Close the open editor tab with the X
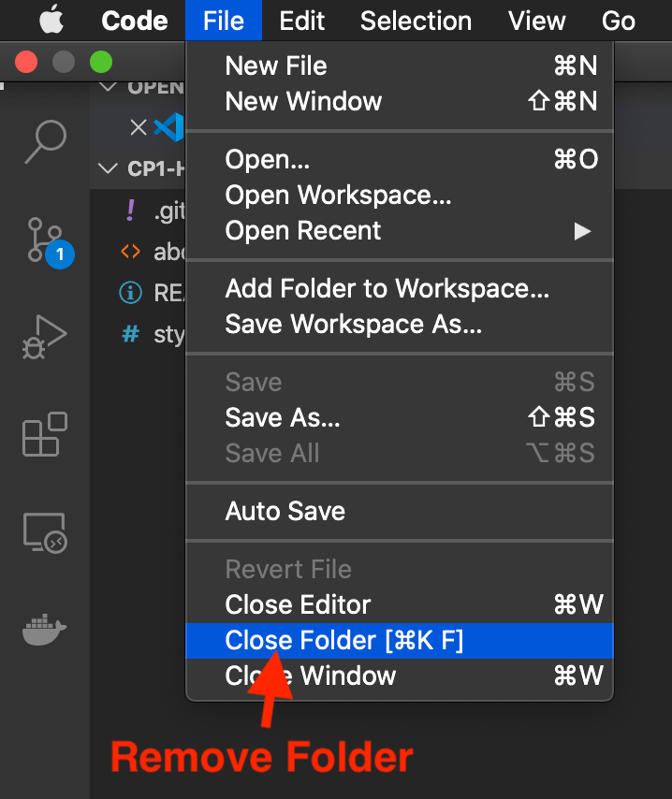Image resolution: width=672 pixels, height=799 pixels. 139,127
